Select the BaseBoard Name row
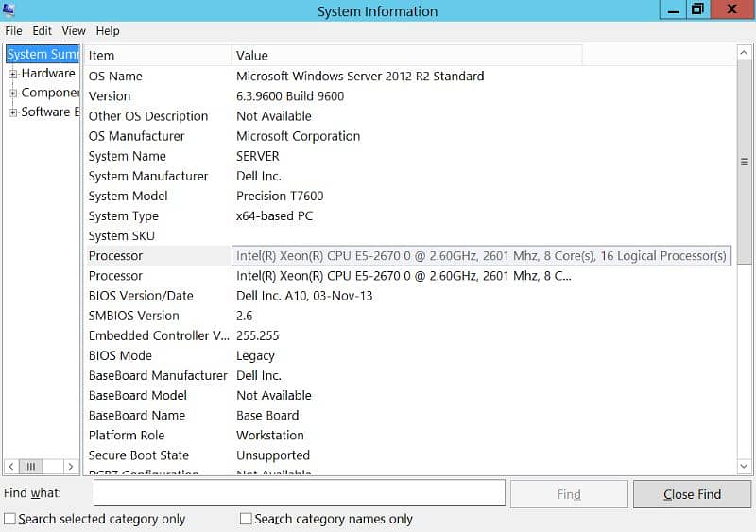The width and height of the screenshot is (756, 532). point(409,415)
